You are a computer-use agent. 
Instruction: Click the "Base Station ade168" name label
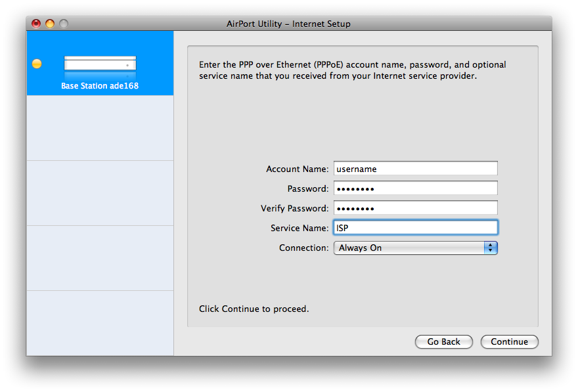(100, 86)
